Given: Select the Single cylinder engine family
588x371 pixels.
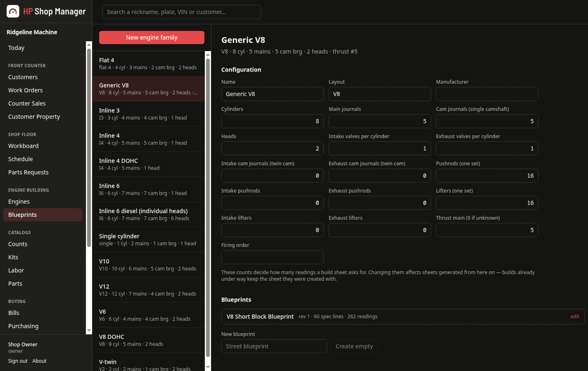Looking at the screenshot, I should pos(148,240).
